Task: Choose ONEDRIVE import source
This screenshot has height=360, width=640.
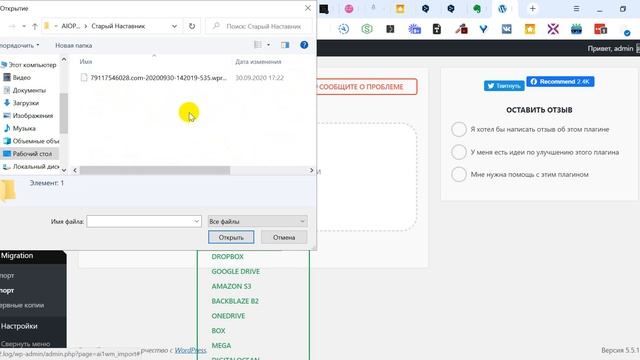Action: (x=228, y=316)
